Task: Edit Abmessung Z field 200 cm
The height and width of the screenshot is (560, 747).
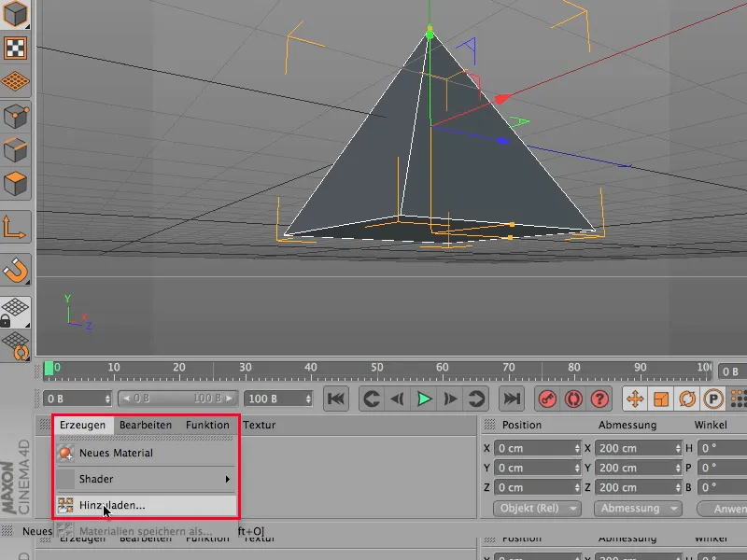Action: pos(638,487)
